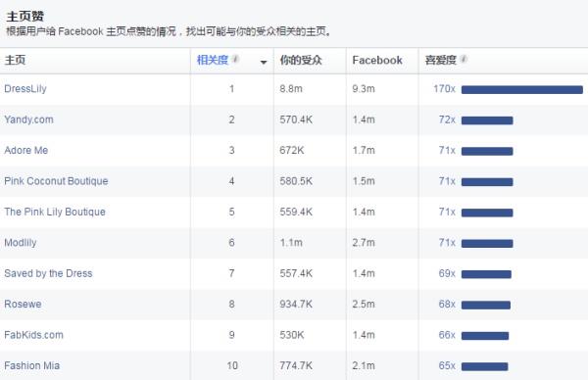The width and height of the screenshot is (588, 380).
Task: Select relevance rank 6 for Modlily
Action: pos(231,243)
